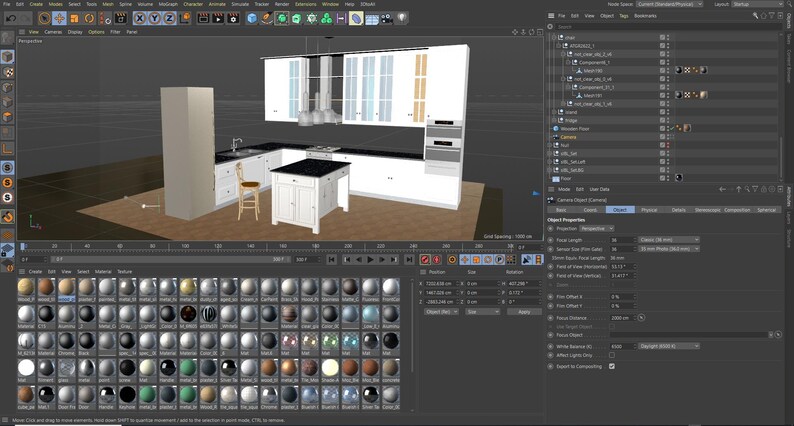This screenshot has height=426, width=794.
Task: Add a Light object from toolbar
Action: 401,19
